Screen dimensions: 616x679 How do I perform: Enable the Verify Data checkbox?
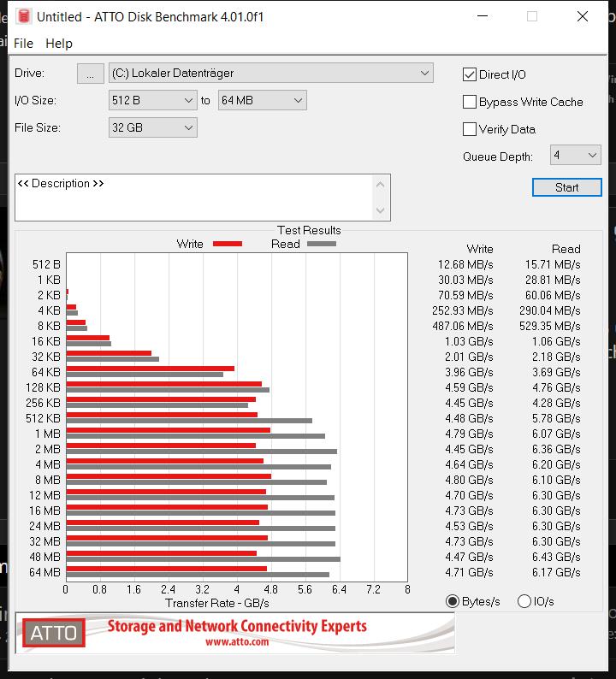470,129
